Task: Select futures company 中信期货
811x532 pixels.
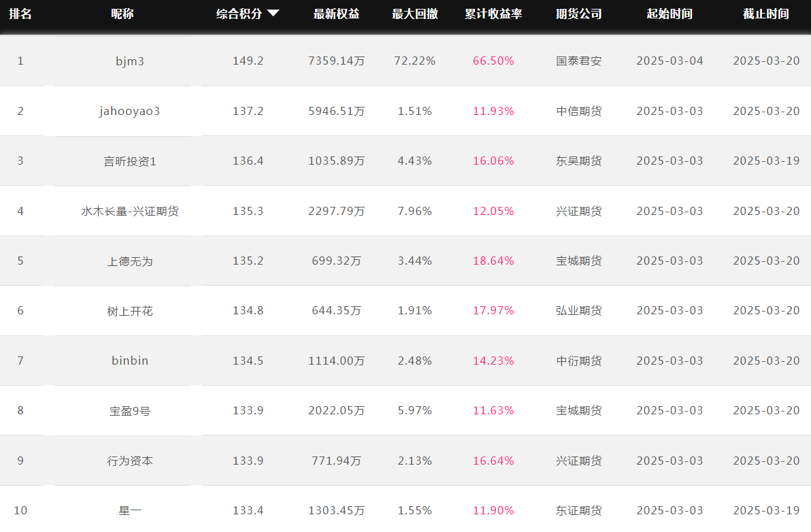Action: click(579, 111)
